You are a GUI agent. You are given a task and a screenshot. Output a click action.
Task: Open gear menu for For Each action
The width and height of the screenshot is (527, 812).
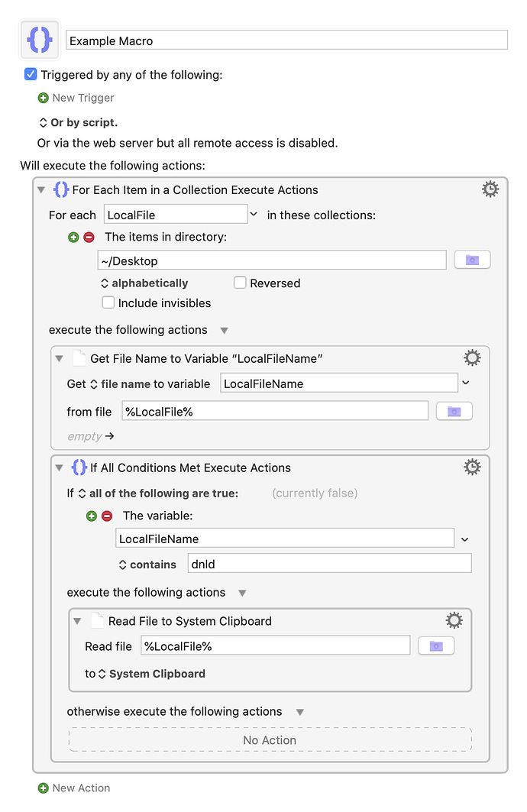point(490,189)
